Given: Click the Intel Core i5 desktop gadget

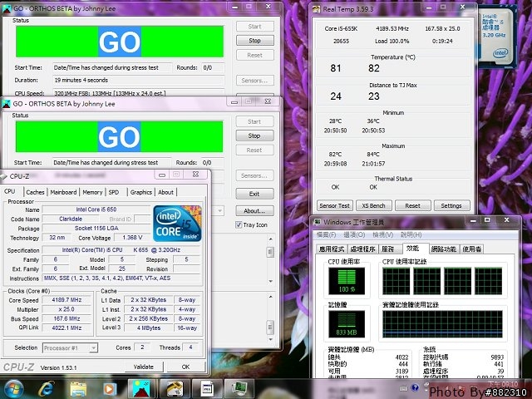Looking at the screenshot, I should click(x=497, y=37).
